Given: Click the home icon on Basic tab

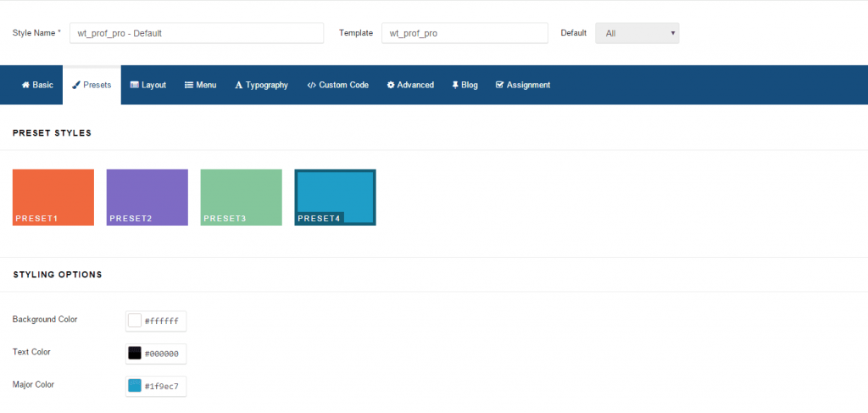Looking at the screenshot, I should (25, 85).
